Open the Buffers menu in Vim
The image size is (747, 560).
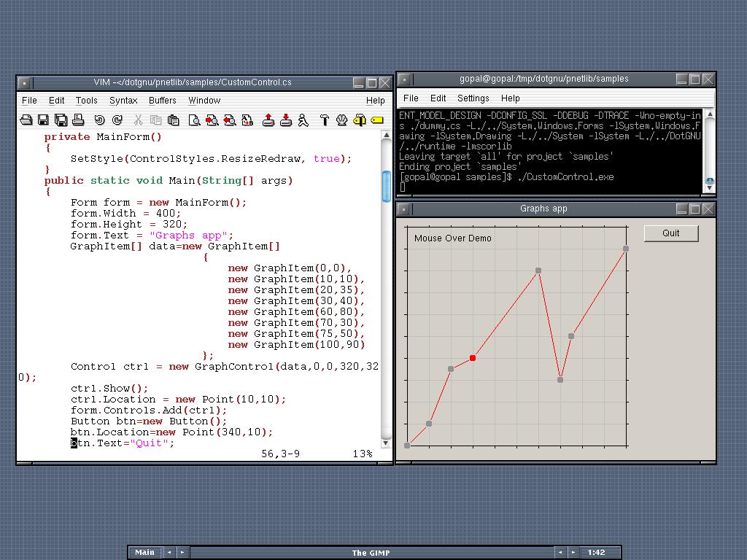162,101
